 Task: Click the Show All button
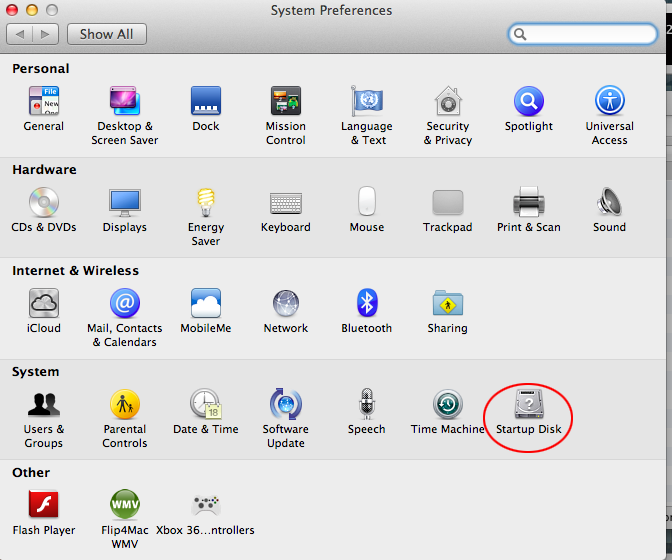tap(107, 34)
